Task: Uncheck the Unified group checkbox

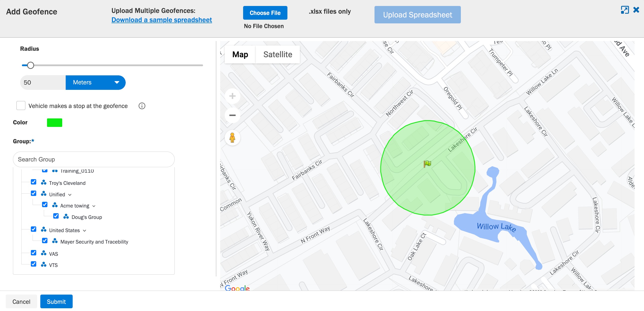Action: [34, 194]
